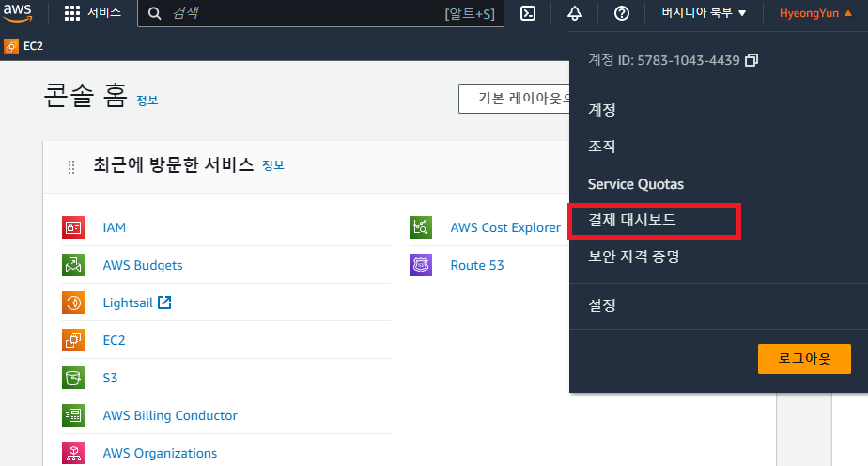868x466 pixels.
Task: Collapse the HyeongYun account menu
Action: coord(815,13)
